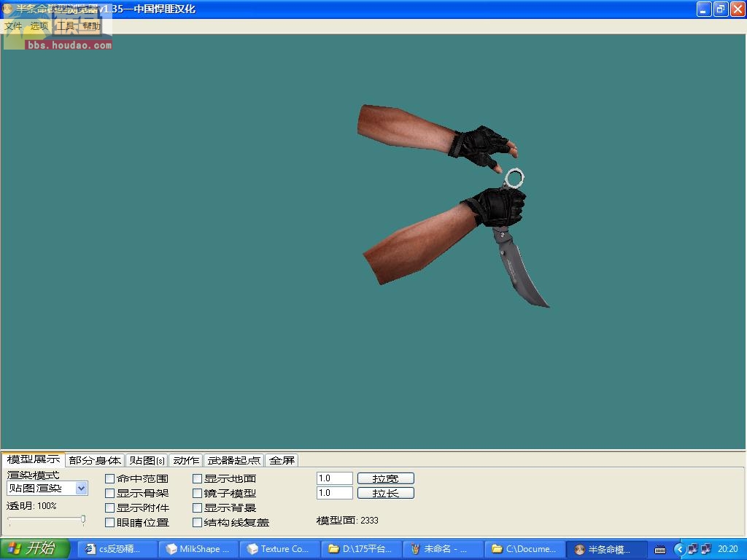Enable the 显示地面 checkbox
747x560 pixels.
[197, 478]
